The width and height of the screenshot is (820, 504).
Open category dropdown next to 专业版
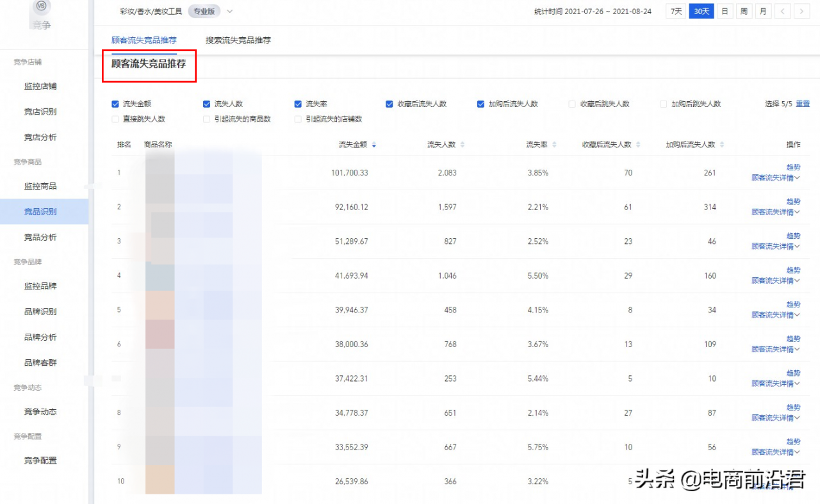pyautogui.click(x=230, y=11)
